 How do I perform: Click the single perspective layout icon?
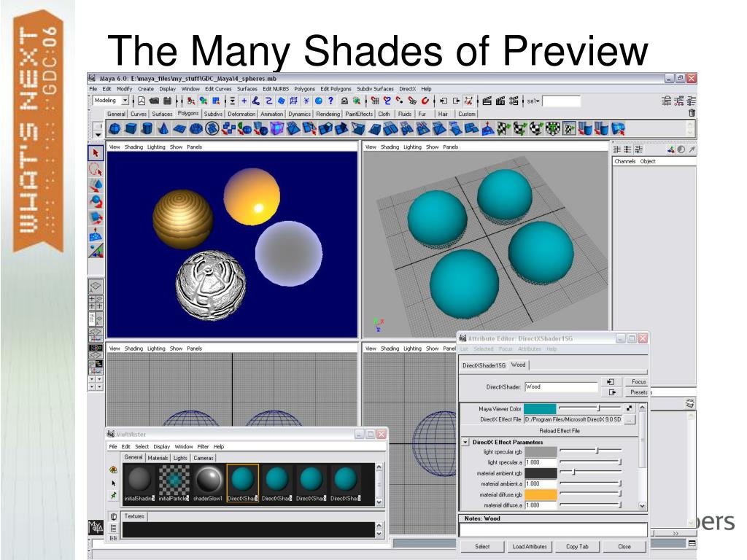[96, 286]
